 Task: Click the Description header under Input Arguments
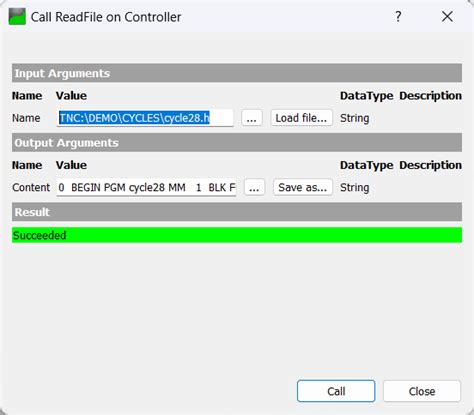(x=430, y=96)
